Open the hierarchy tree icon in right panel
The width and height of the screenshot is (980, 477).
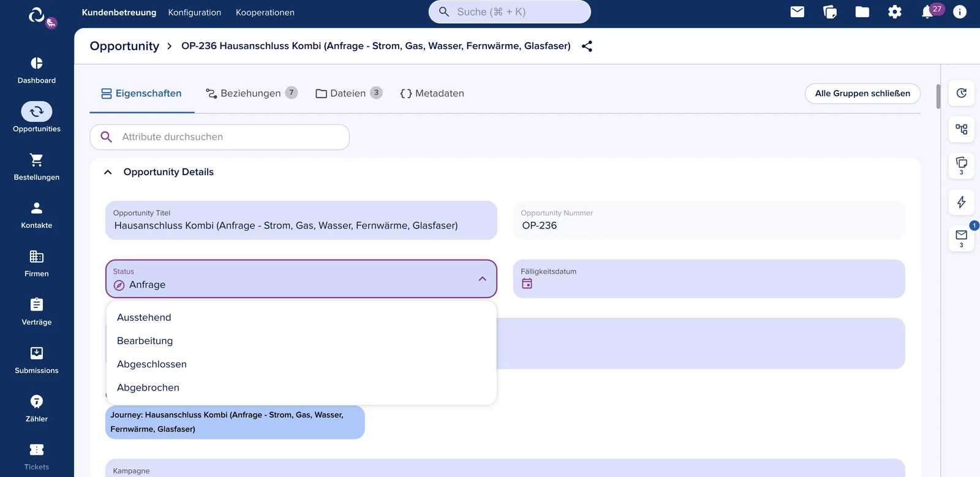click(x=962, y=129)
